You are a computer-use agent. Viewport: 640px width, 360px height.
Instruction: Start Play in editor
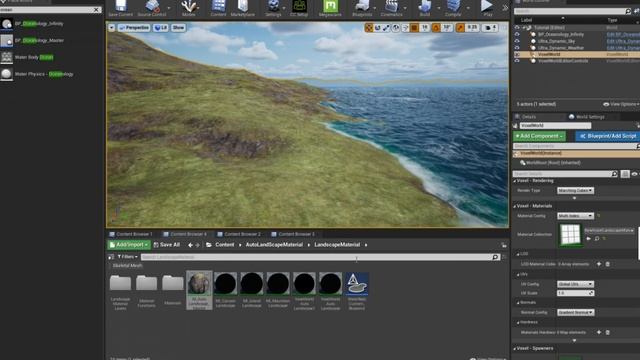pos(487,8)
